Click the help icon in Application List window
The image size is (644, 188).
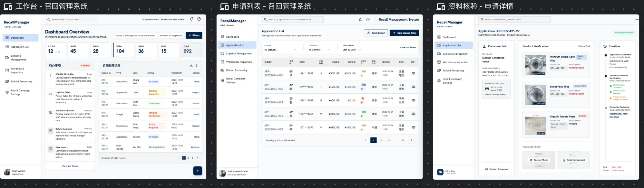[368, 20]
